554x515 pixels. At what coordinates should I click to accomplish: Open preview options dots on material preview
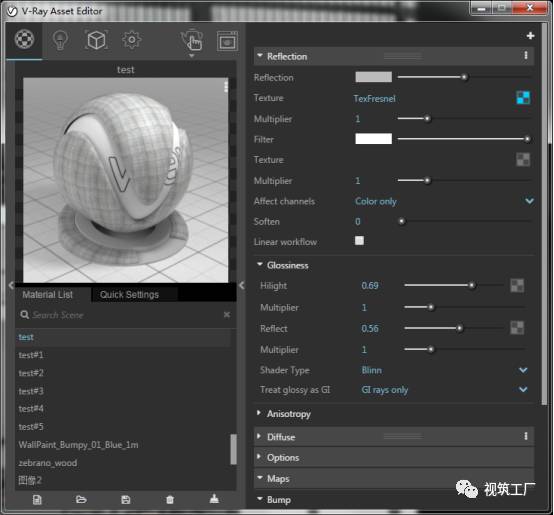click(226, 87)
